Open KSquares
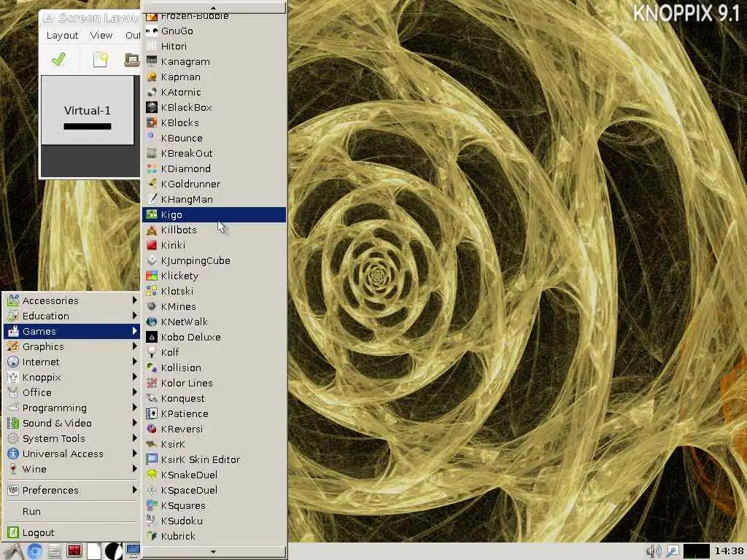747x560 pixels. pyautogui.click(x=214, y=506)
